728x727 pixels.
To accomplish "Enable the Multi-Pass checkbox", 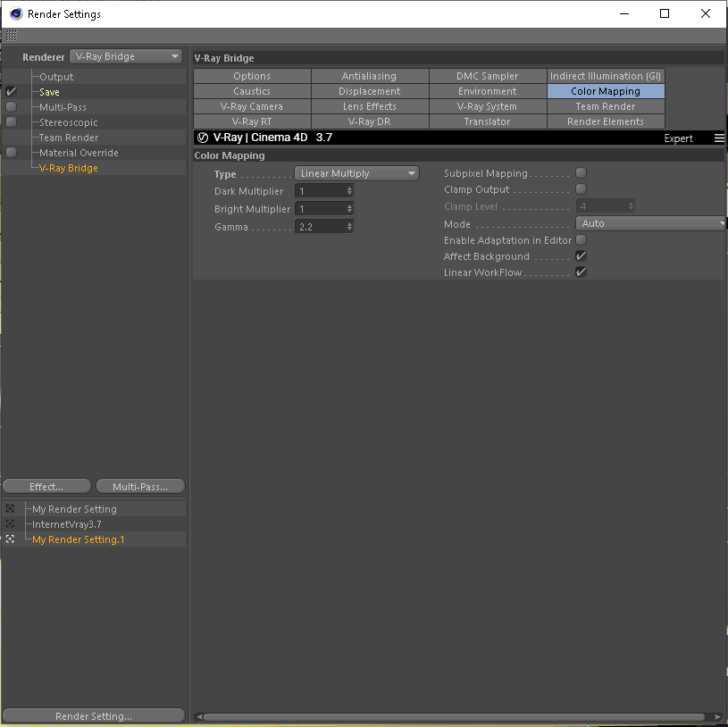I will point(11,107).
